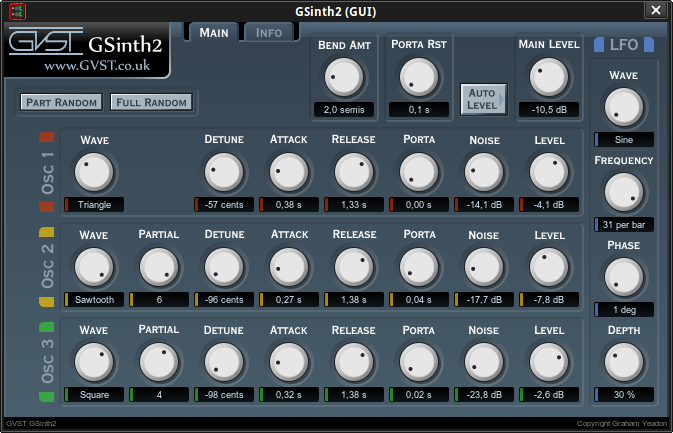The image size is (673, 433).
Task: Click the OSC 2 Detune knob
Action: 224,267
